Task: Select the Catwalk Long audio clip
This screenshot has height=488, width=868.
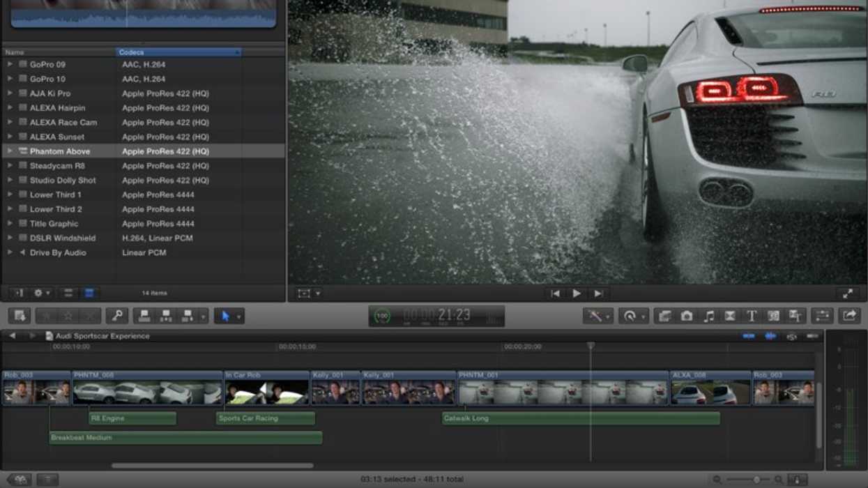Action: click(581, 418)
